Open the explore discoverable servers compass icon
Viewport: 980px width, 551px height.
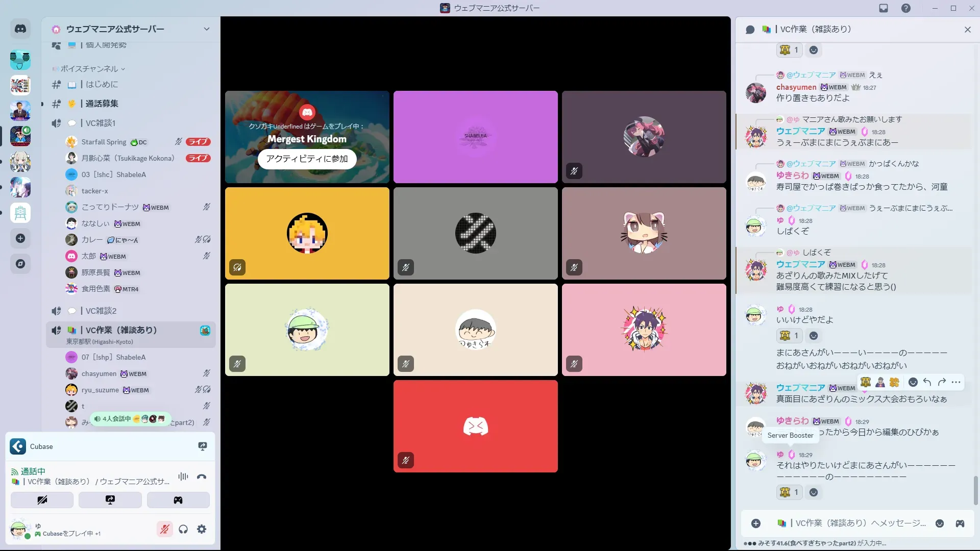tap(20, 264)
